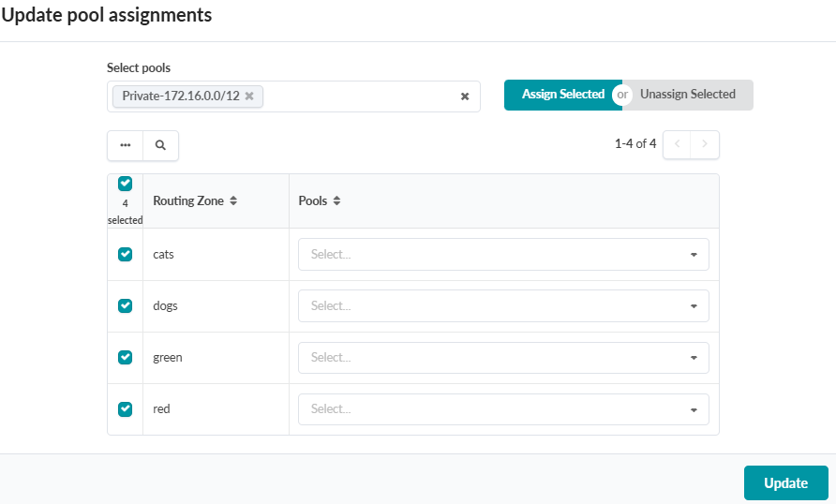This screenshot has width=836, height=504.
Task: Sort by Routing Zone column
Action: (195, 200)
